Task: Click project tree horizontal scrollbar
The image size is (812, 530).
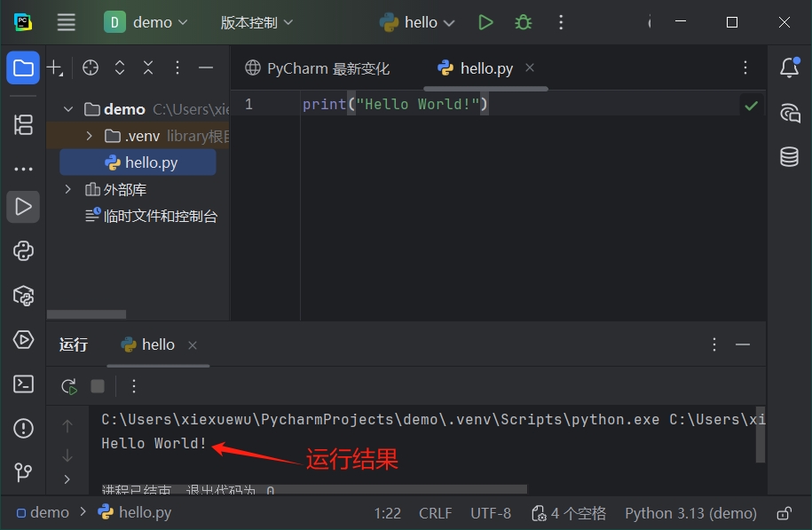Action: point(86,314)
